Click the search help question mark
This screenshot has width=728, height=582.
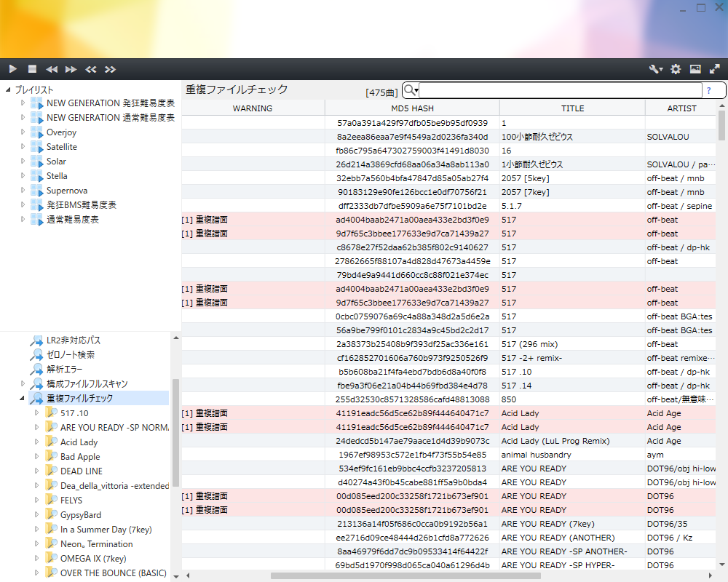click(x=708, y=90)
